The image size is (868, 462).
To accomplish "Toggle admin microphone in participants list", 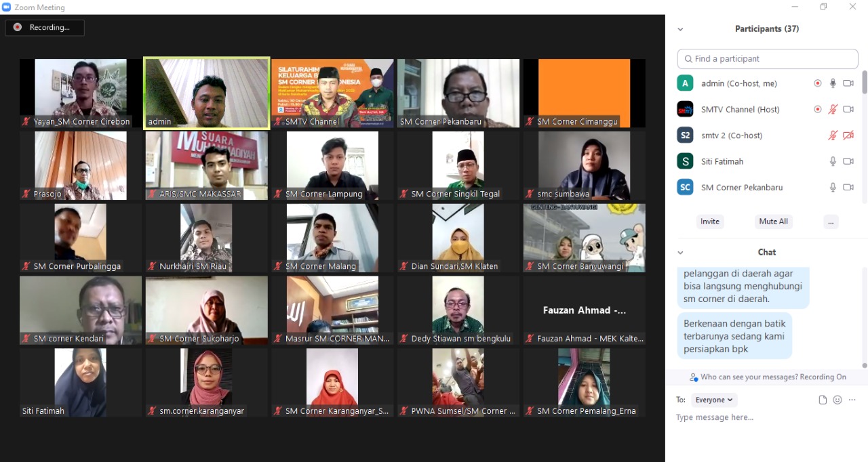I will tap(833, 83).
